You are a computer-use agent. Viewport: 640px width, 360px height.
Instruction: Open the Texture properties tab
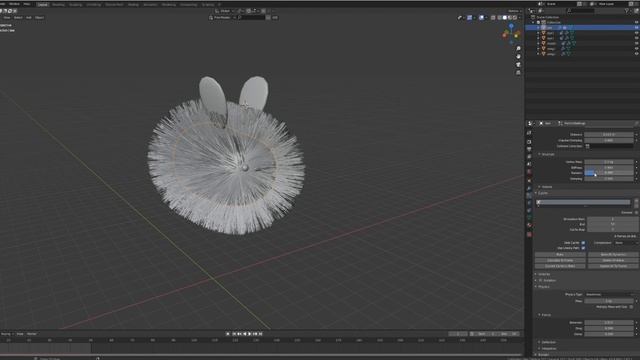point(529,235)
